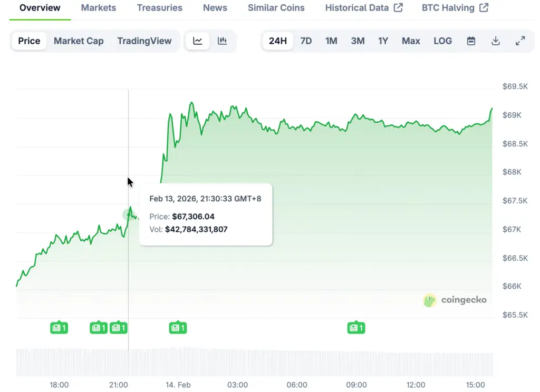Switch to TradingView chart mode
Screen dimensions: 540x392
(x=144, y=41)
